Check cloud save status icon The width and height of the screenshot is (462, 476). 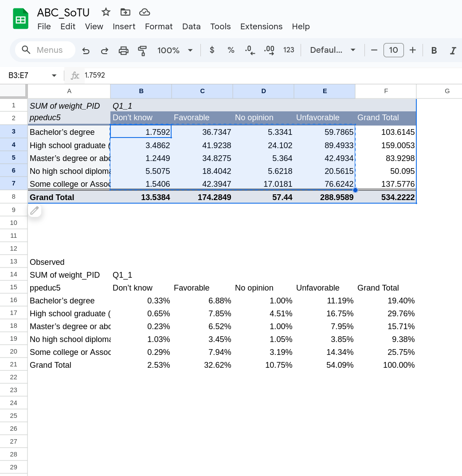[144, 12]
